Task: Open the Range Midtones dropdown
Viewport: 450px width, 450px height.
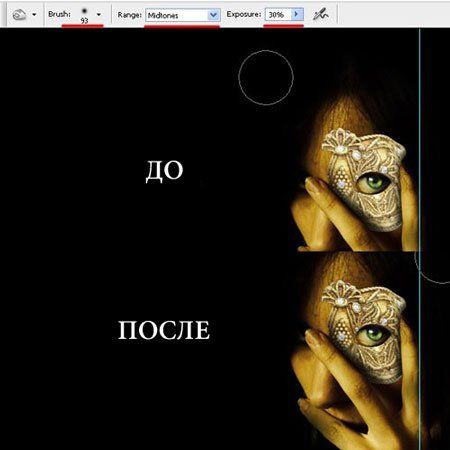Action: coord(183,15)
